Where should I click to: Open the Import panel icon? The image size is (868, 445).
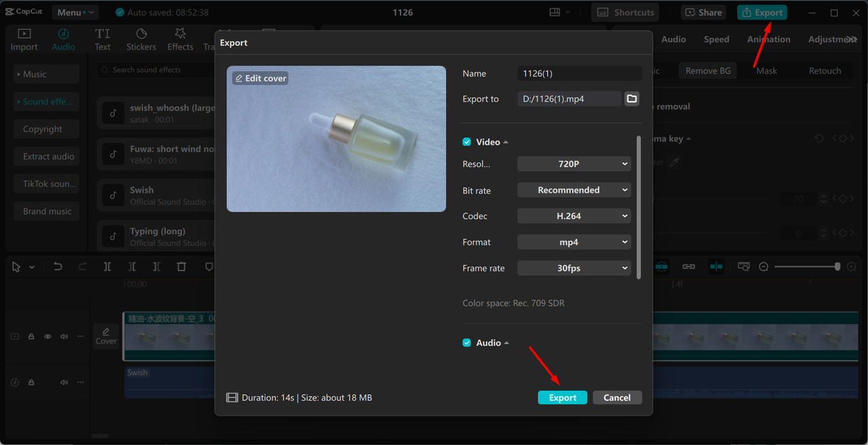24,34
